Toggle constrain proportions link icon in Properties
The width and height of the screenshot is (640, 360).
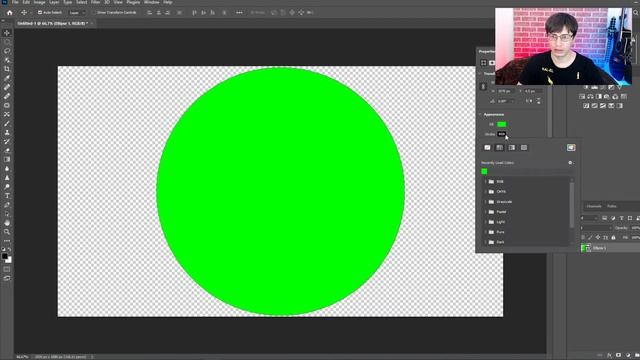(x=483, y=87)
